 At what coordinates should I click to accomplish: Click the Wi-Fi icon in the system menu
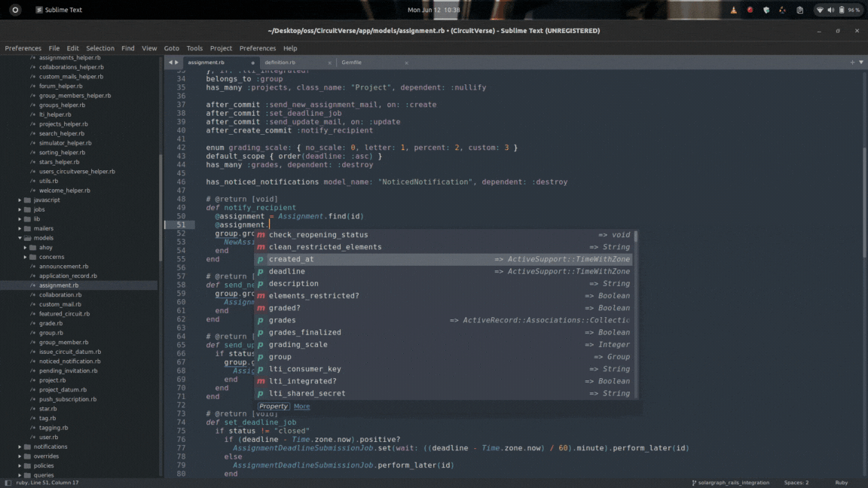click(x=820, y=10)
